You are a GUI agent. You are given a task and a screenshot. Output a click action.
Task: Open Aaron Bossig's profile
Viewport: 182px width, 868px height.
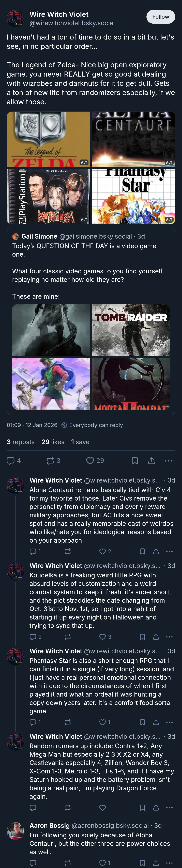click(x=49, y=826)
